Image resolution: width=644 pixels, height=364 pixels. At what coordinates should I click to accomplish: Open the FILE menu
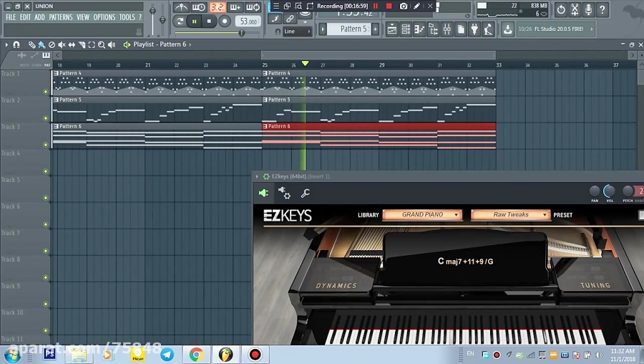pos(11,17)
